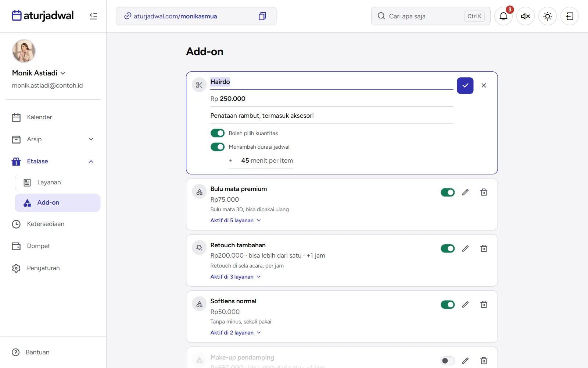
Task: Disable Bulu mata premium add-on
Action: point(448,192)
